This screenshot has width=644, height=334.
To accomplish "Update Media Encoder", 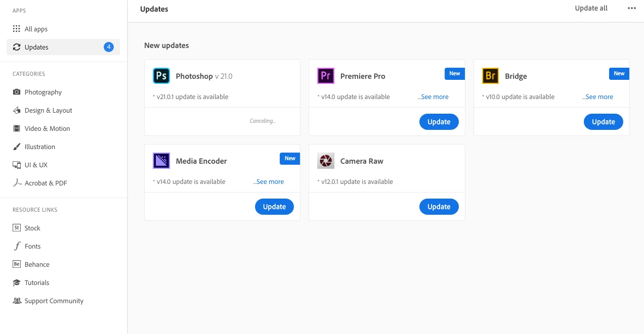I will (x=274, y=207).
